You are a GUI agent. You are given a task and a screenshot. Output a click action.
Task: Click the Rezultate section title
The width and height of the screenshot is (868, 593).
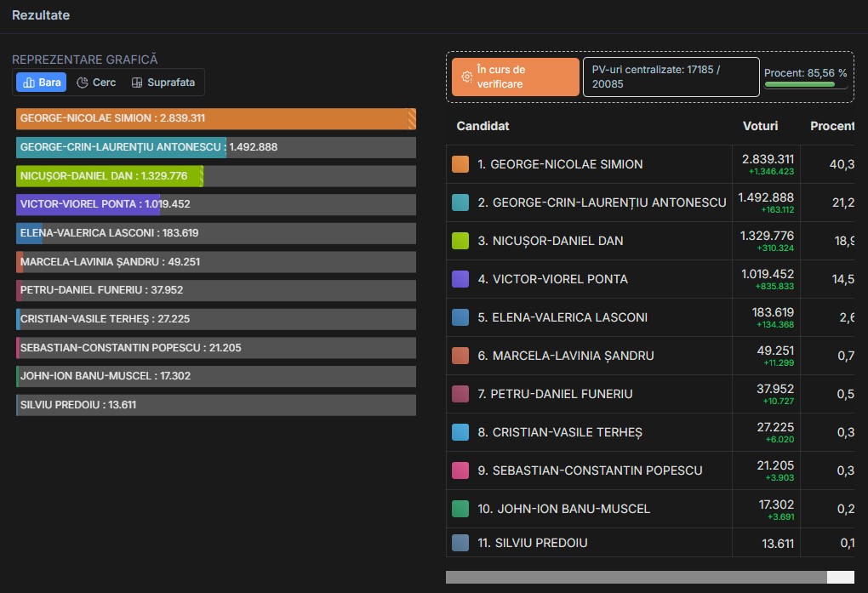coord(41,15)
